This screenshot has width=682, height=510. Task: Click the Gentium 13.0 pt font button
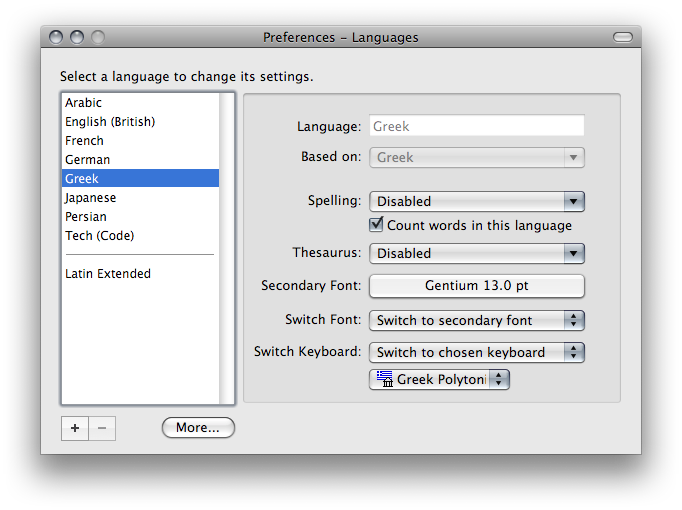[476, 286]
